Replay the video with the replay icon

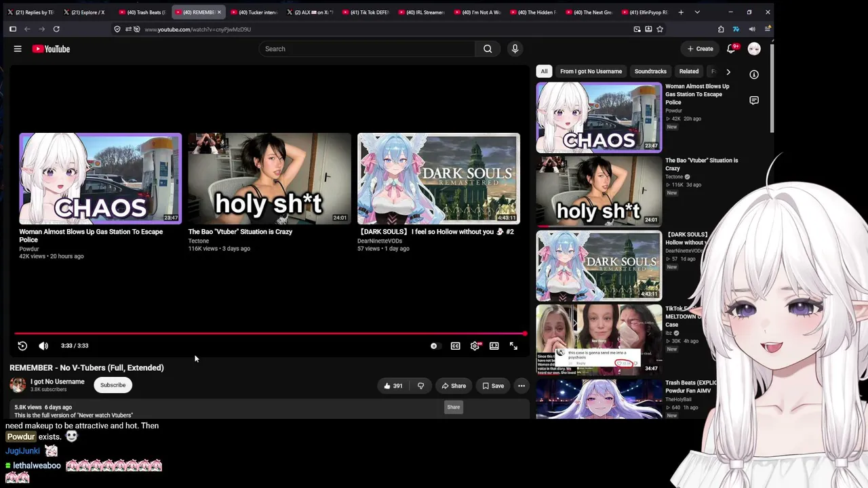click(x=22, y=346)
